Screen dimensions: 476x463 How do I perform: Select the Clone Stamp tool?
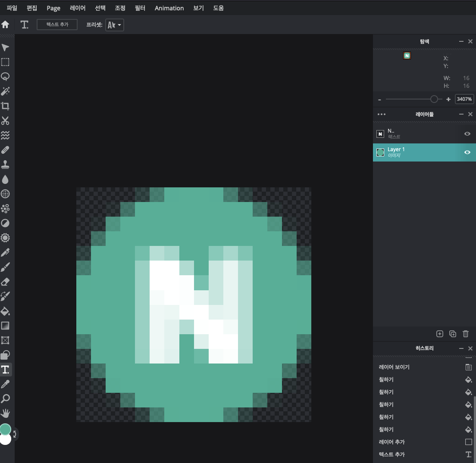pos(5,165)
